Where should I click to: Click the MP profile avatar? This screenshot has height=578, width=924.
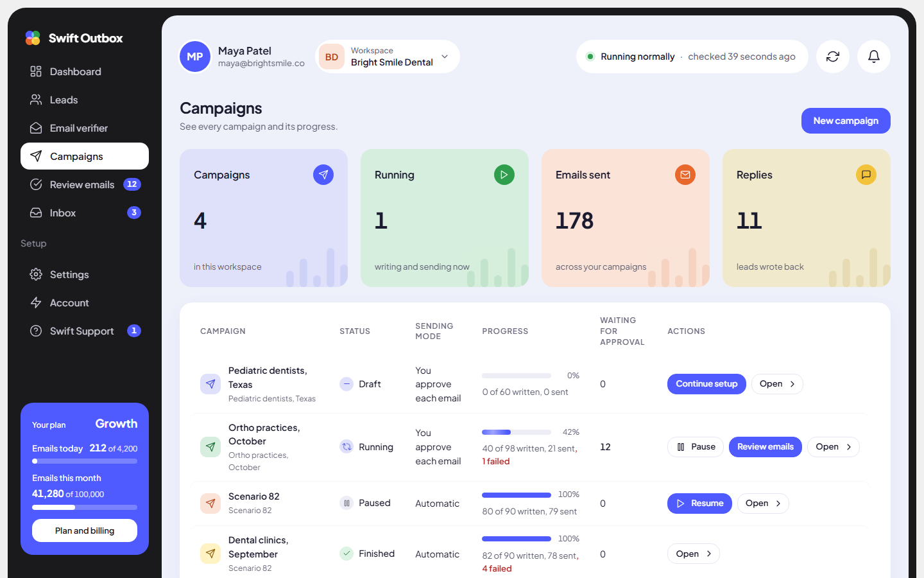[x=195, y=57]
